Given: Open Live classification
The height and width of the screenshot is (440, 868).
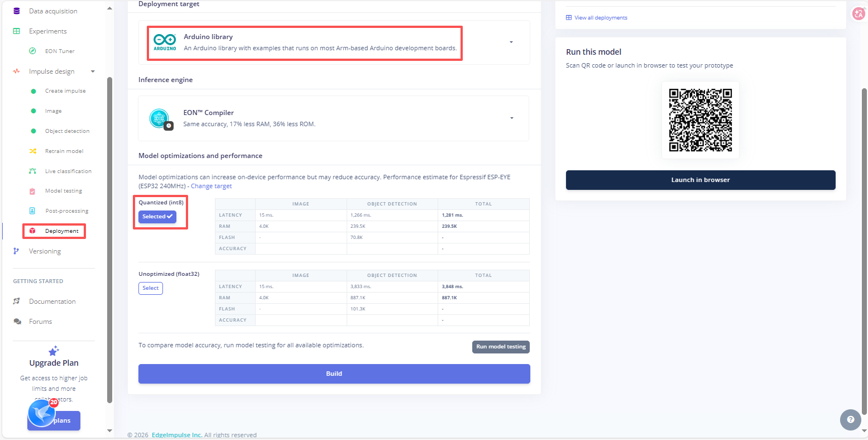Looking at the screenshot, I should [68, 171].
